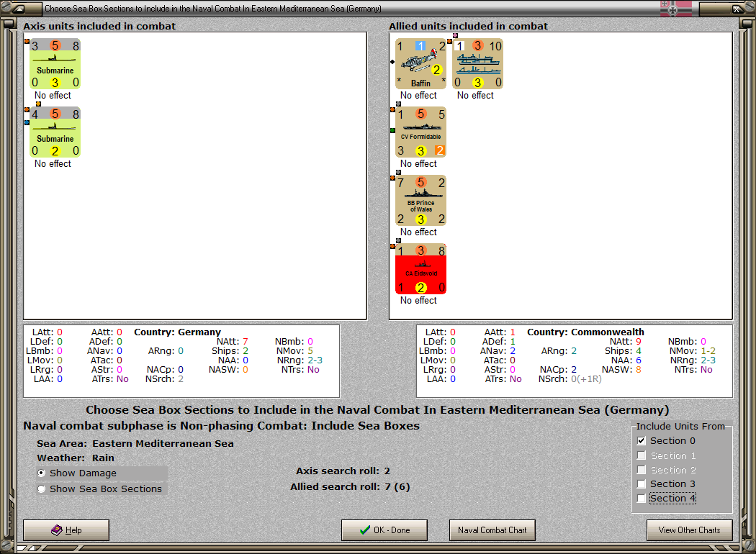Select the CV Formidable carrier counter

[420, 132]
